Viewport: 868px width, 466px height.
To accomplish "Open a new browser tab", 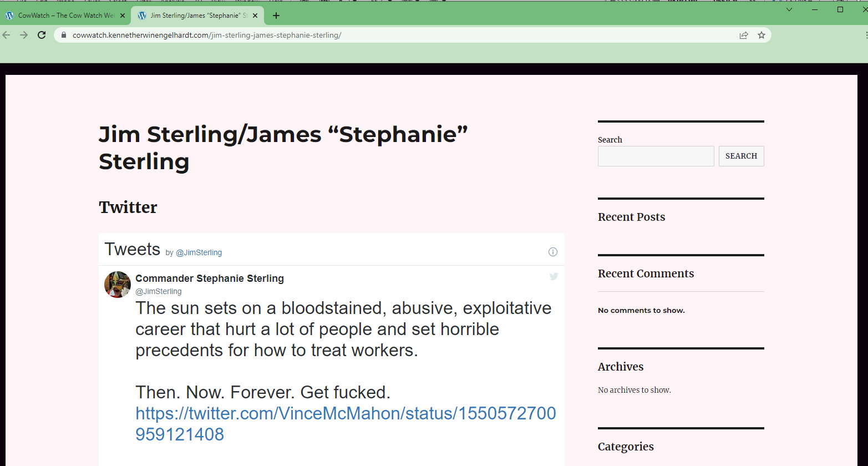I will pyautogui.click(x=276, y=16).
